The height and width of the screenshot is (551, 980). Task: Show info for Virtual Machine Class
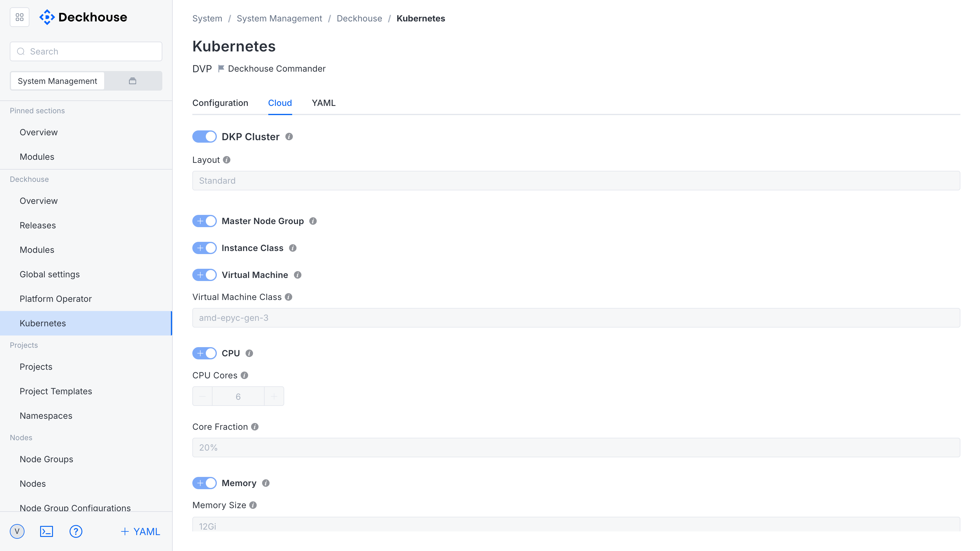289,297
